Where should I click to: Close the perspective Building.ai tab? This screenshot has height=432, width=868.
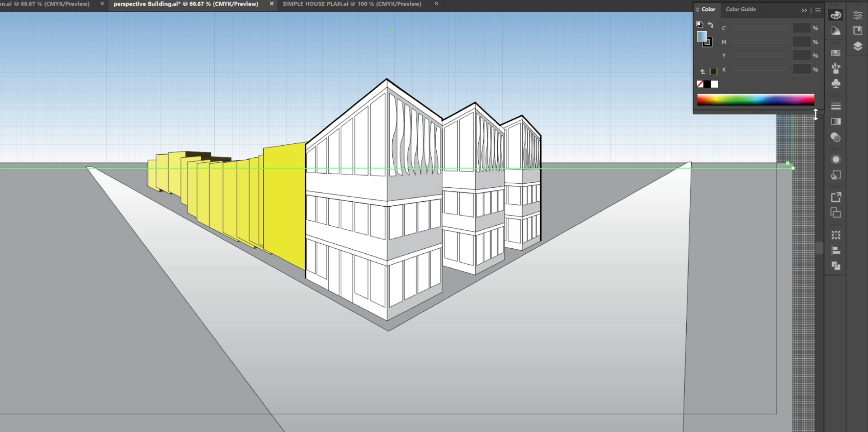272,4
